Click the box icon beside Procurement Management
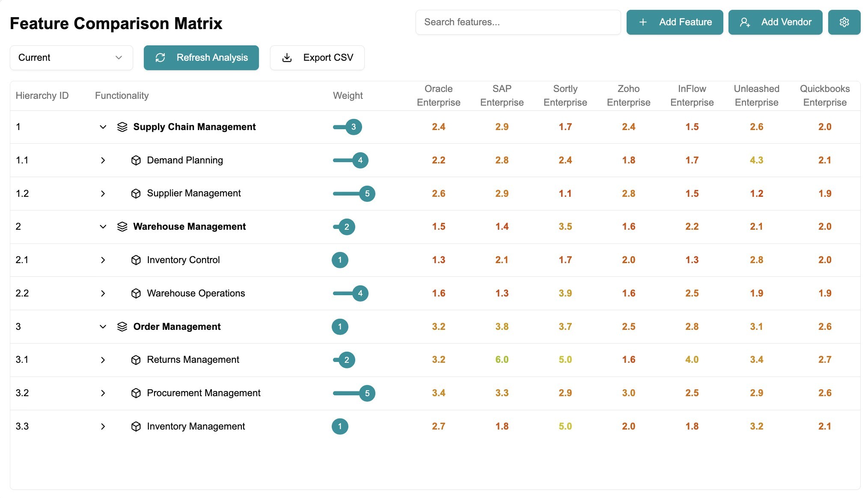This screenshot has width=868, height=498. point(136,393)
